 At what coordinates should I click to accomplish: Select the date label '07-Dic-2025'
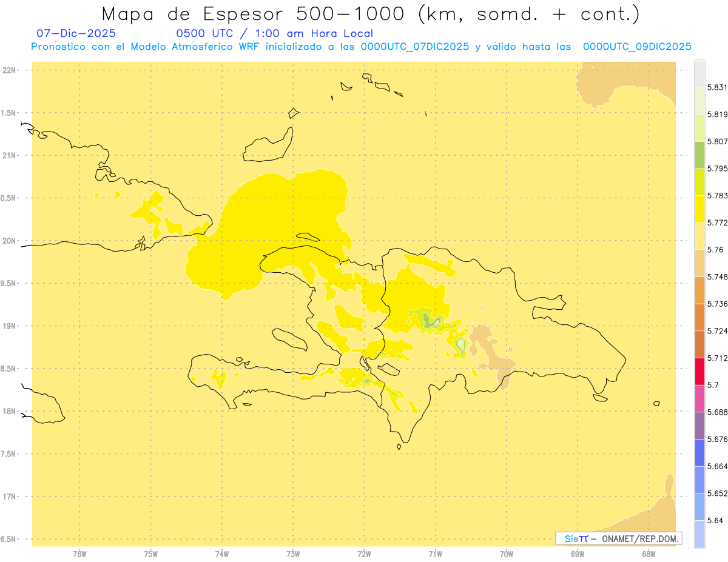[76, 33]
